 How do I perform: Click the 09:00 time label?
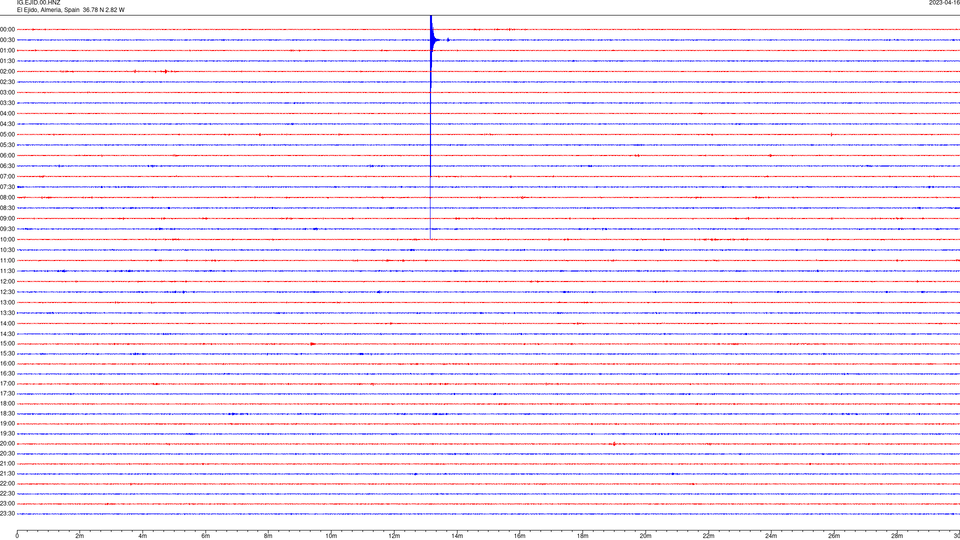tap(7, 219)
